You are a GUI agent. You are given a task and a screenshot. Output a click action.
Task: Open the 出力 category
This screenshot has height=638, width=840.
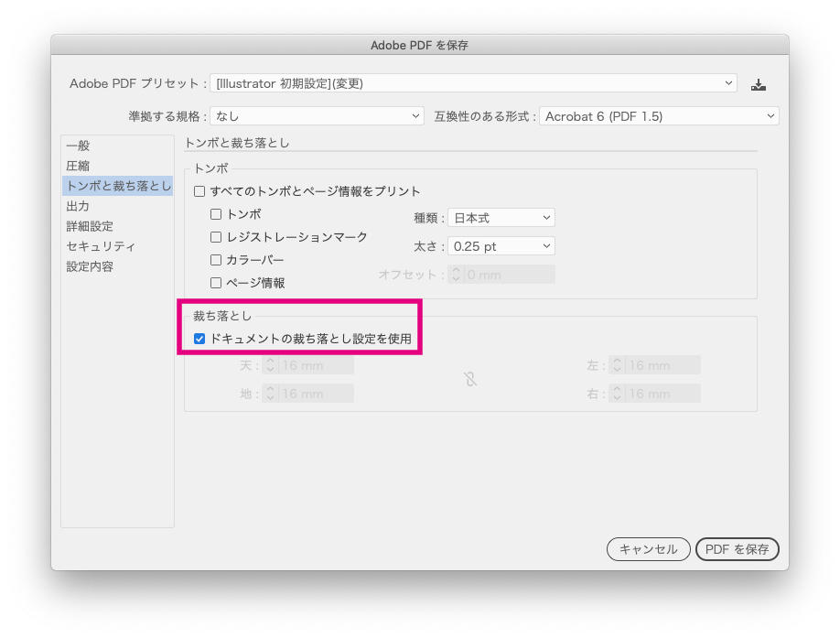117,206
